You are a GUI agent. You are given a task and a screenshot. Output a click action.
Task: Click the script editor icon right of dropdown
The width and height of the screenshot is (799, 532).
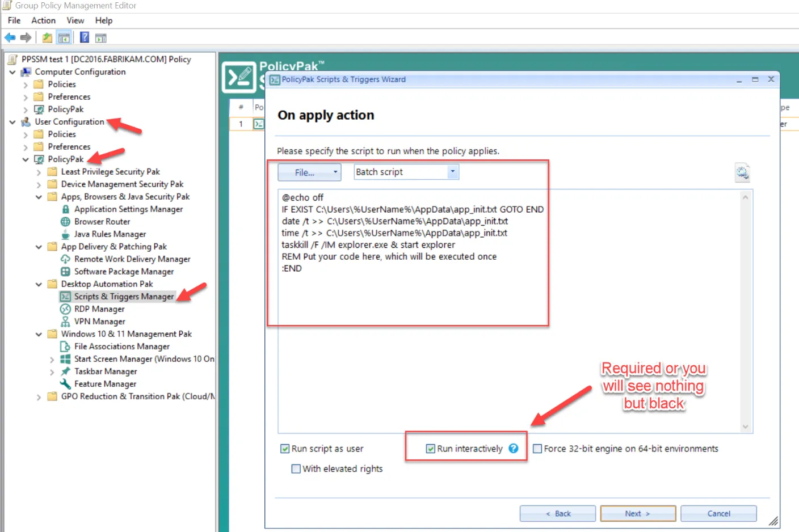tap(742, 172)
